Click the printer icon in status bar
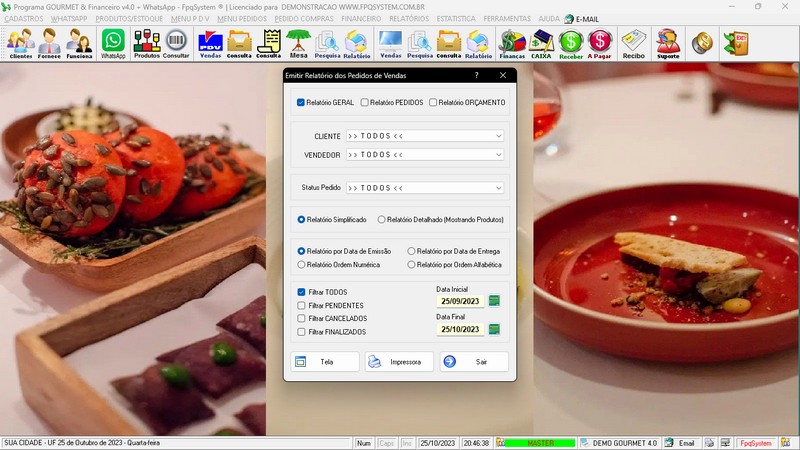Viewport: 800px width, 450px height. pos(709,443)
